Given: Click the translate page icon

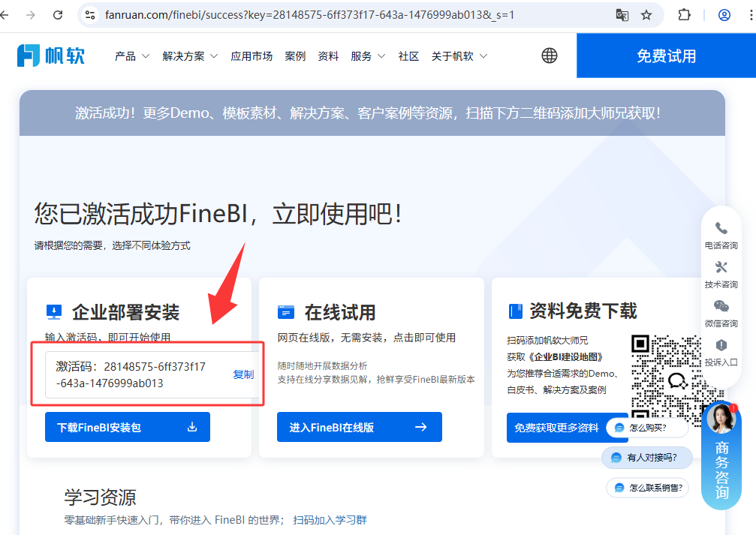Looking at the screenshot, I should coord(622,15).
